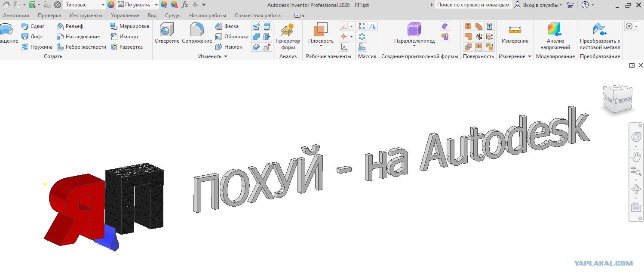The height and width of the screenshot is (276, 644).
Task: Open the Инструменты ribbon tab
Action: point(86,16)
